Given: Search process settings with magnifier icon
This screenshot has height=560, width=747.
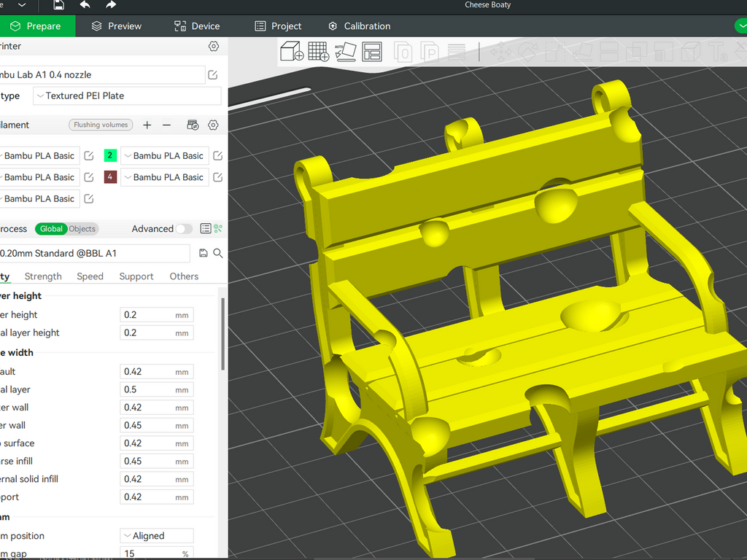Looking at the screenshot, I should tap(217, 253).
